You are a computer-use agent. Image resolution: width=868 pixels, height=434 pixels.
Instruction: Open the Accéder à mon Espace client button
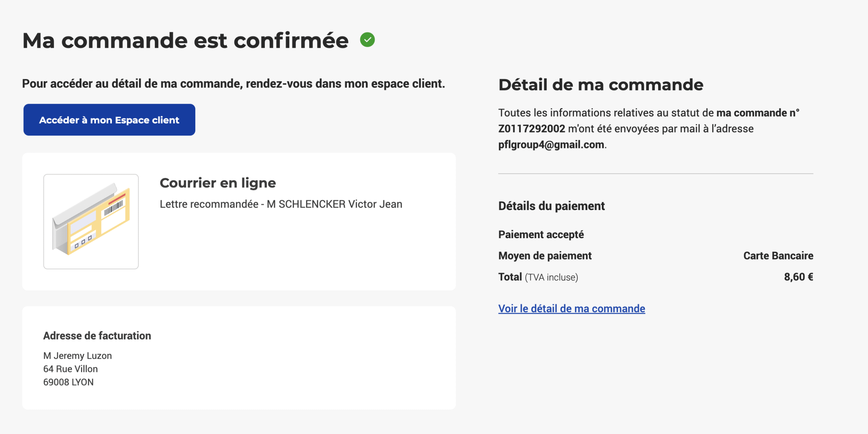pyautogui.click(x=109, y=120)
